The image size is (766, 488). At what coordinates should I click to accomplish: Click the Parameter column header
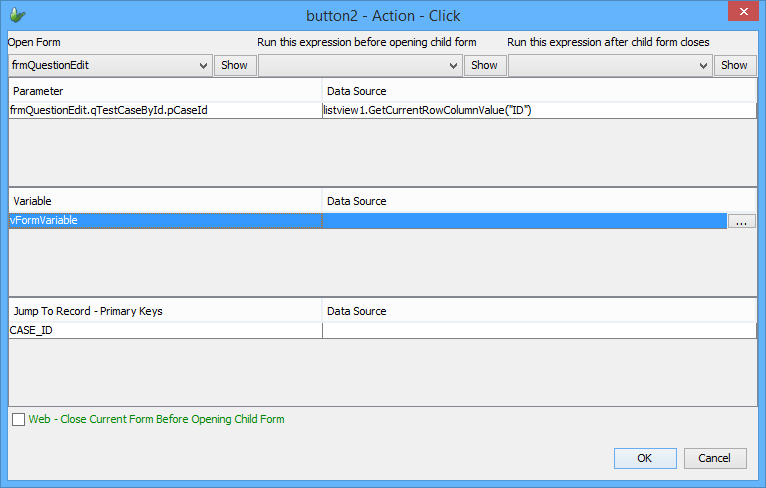coord(165,91)
